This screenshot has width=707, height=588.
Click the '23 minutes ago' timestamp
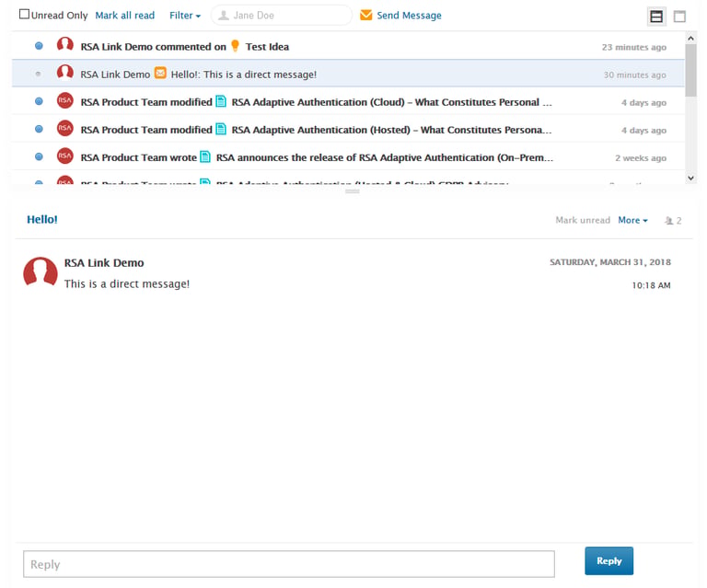[634, 47]
